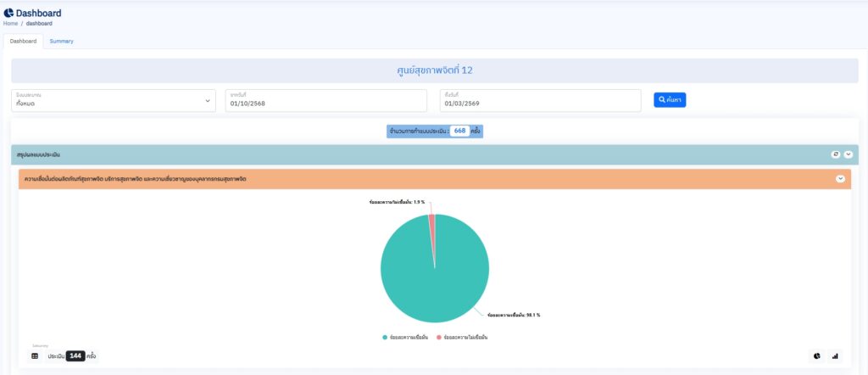Screen dimensions: 868x375
Task: Click the dashboard logo icon in the header
Action: 8,13
